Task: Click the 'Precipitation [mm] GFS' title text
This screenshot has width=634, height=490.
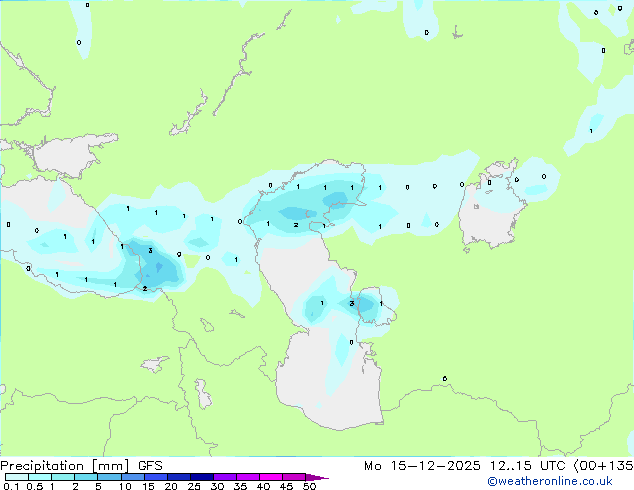Action: coord(81,466)
